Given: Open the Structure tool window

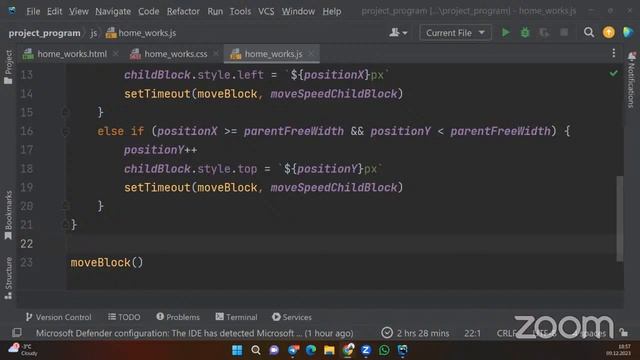Looking at the screenshot, I should tap(8, 278).
